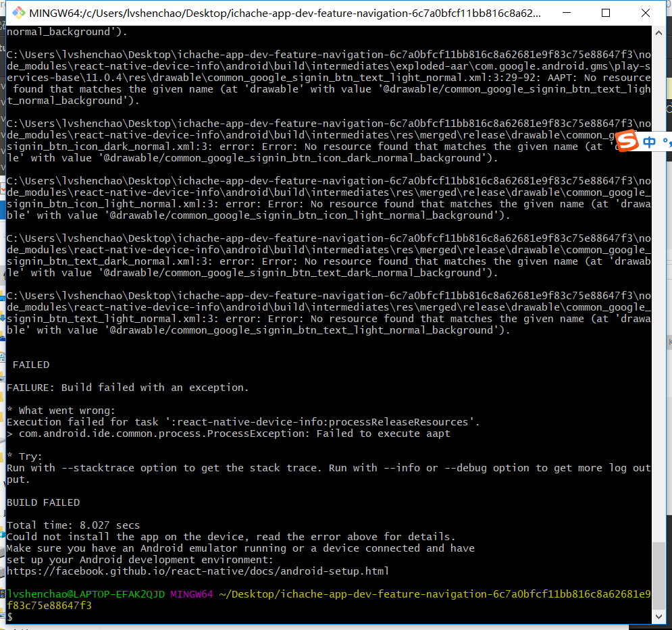Viewport: 672px width, 630px height.
Task: Click the '* Try:' line
Action: point(24,456)
